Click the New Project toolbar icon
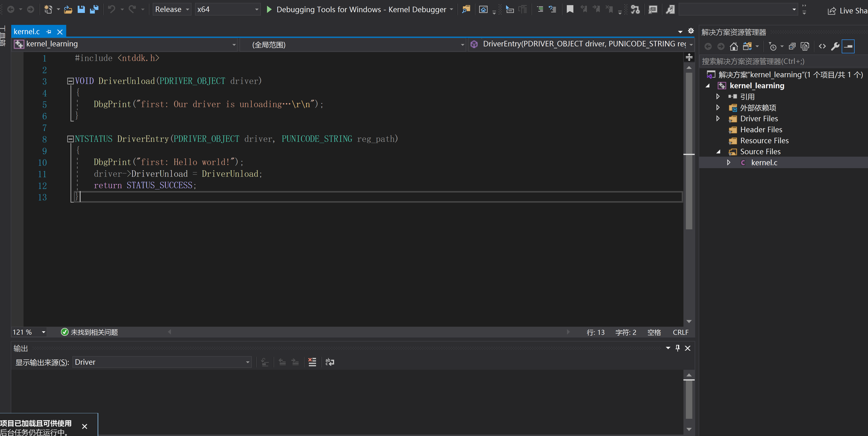 coord(48,9)
